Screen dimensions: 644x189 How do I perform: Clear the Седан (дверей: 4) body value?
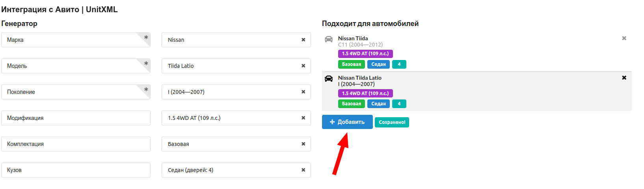(303, 170)
